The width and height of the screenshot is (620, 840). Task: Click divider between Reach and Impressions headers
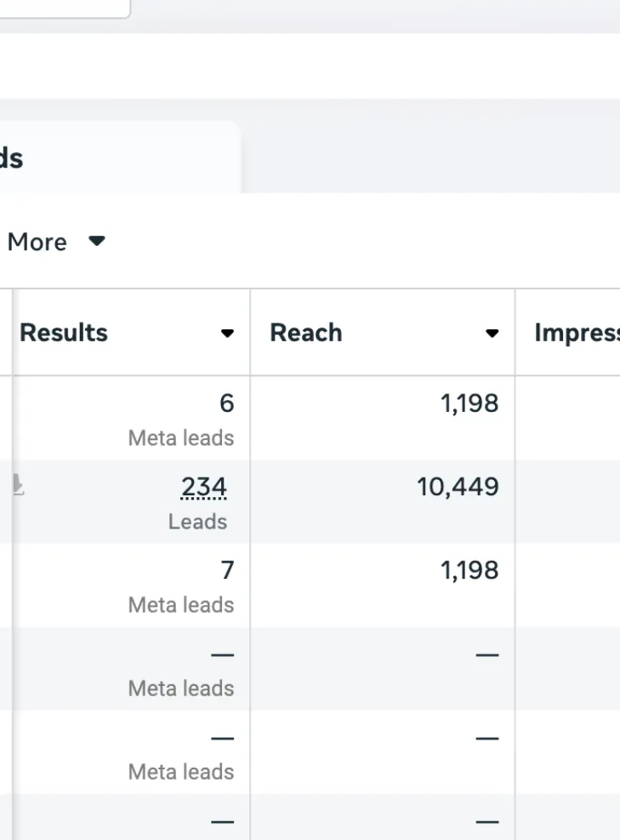coord(515,333)
